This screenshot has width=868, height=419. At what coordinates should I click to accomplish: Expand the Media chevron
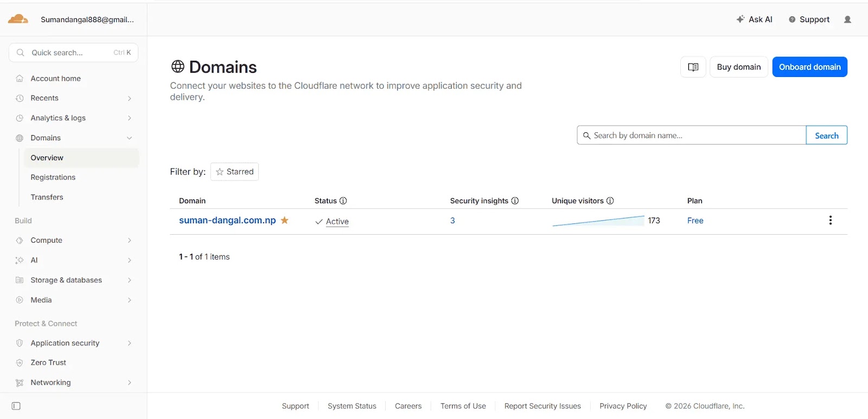(129, 300)
